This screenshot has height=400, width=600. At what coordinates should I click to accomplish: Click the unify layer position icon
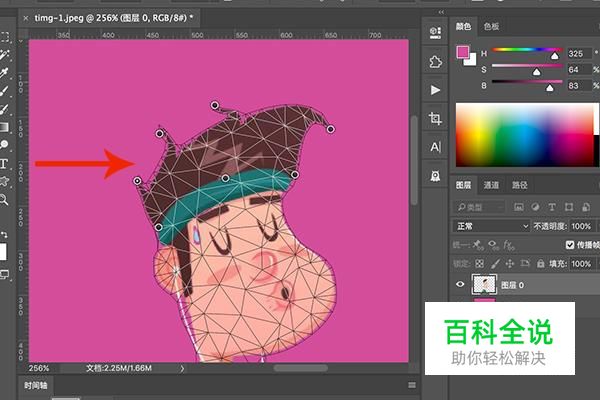(x=478, y=245)
